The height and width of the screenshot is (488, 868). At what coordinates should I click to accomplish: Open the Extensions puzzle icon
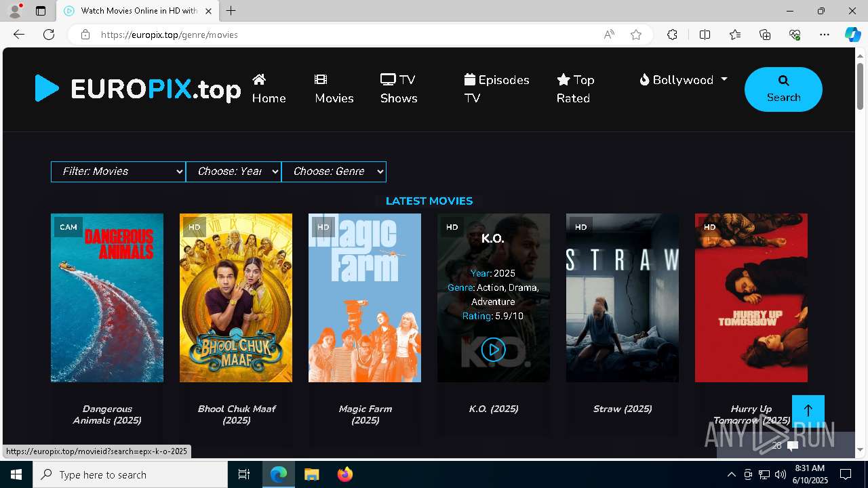point(672,35)
